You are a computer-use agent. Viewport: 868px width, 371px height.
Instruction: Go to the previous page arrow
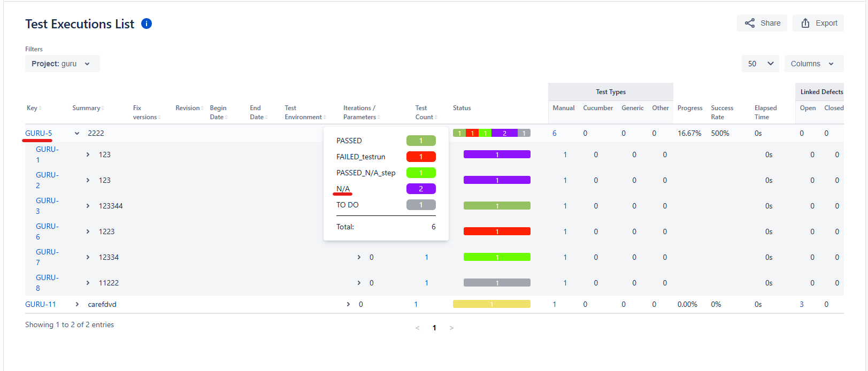tap(418, 328)
